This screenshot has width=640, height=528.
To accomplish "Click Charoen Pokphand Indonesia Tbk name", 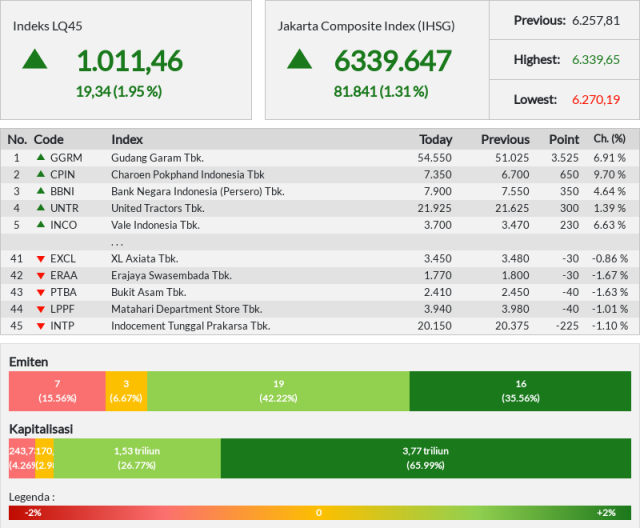I will pos(188,174).
